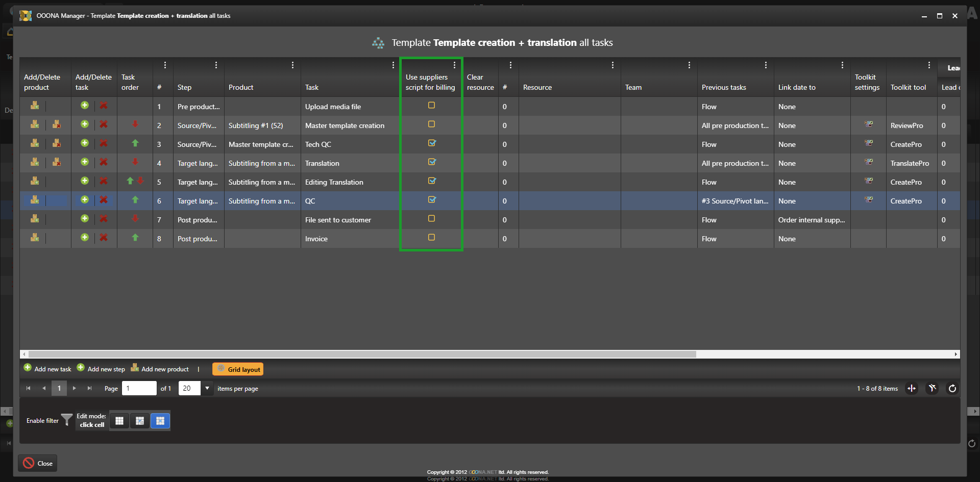Move Master template creation task down
Screen dimensions: 980x482
pos(135,124)
